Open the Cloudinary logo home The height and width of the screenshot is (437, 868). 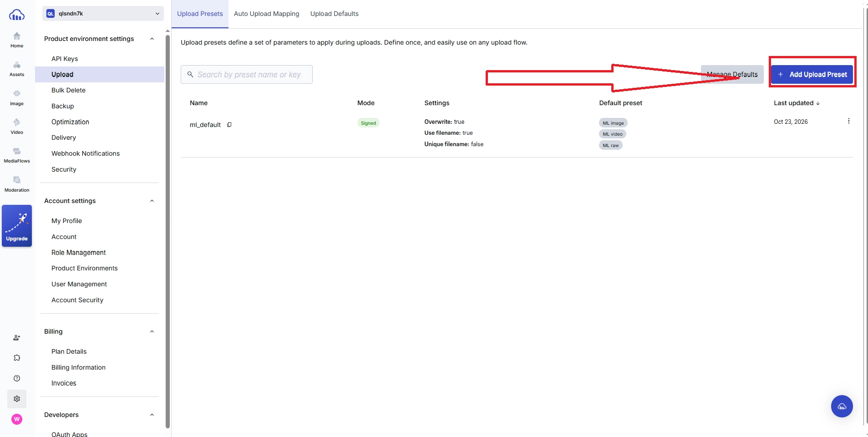(x=17, y=15)
